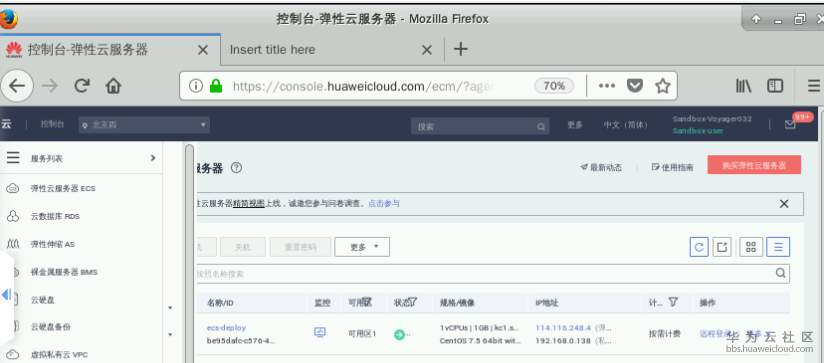824x363 pixels.
Task: Open 裸金属服务器 BMS in the sidebar
Action: pyautogui.click(x=64, y=272)
